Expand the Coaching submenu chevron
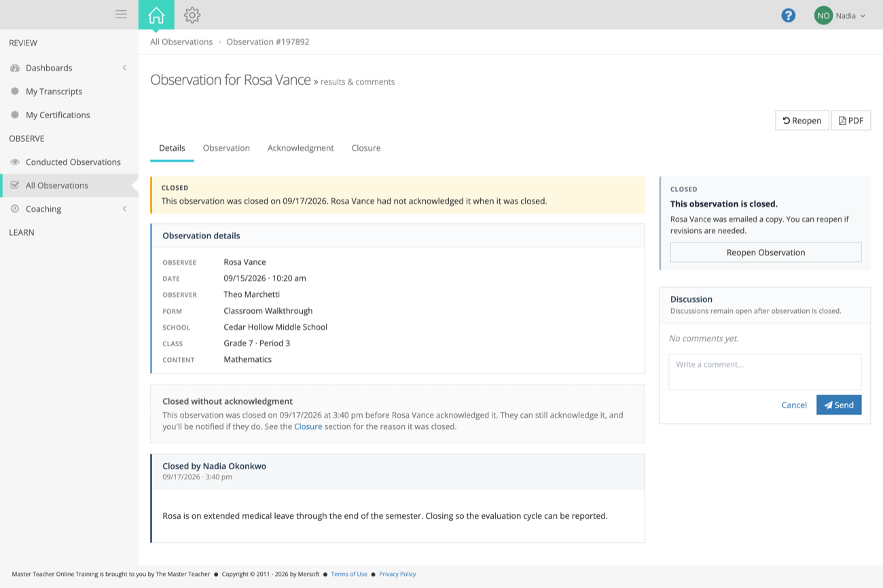 click(124, 208)
